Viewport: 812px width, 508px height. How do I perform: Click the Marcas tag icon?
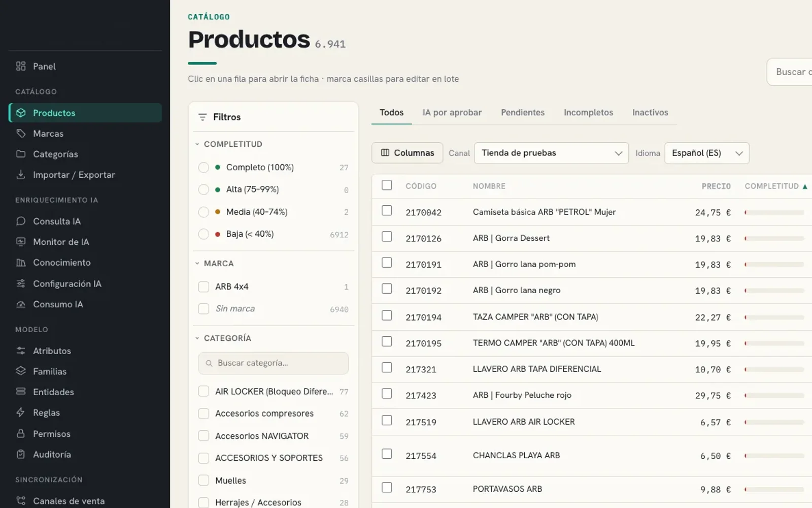21,134
